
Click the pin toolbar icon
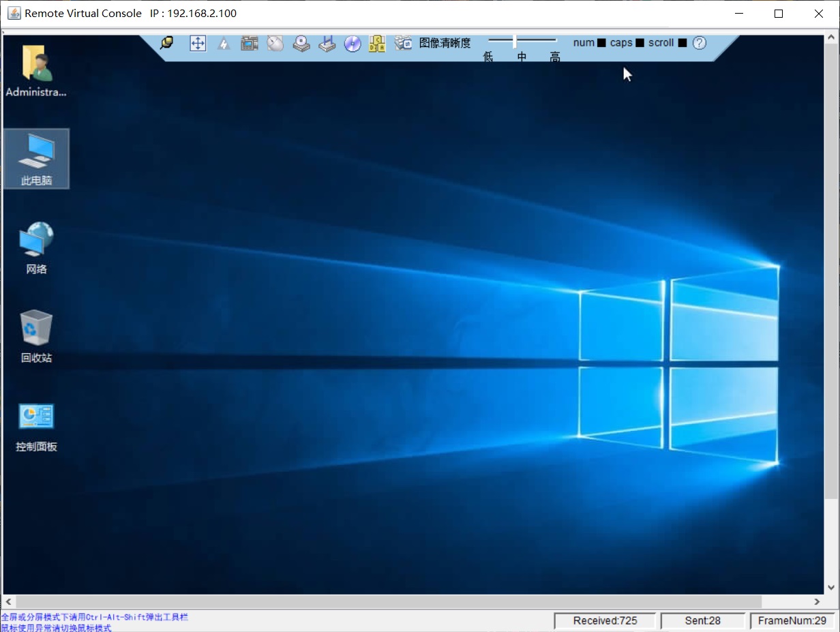[x=166, y=44]
